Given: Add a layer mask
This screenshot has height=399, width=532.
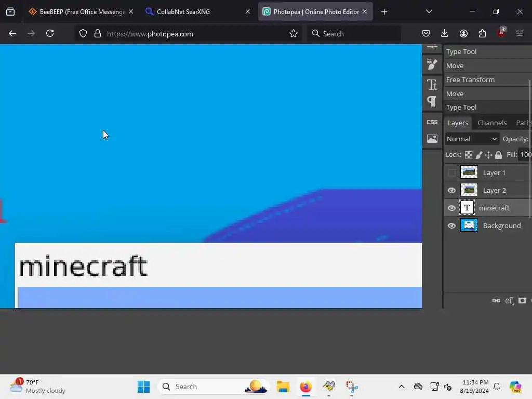Looking at the screenshot, I should point(523,301).
